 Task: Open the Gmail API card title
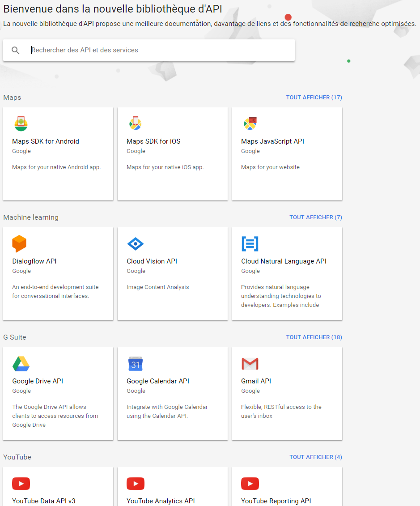tap(256, 381)
